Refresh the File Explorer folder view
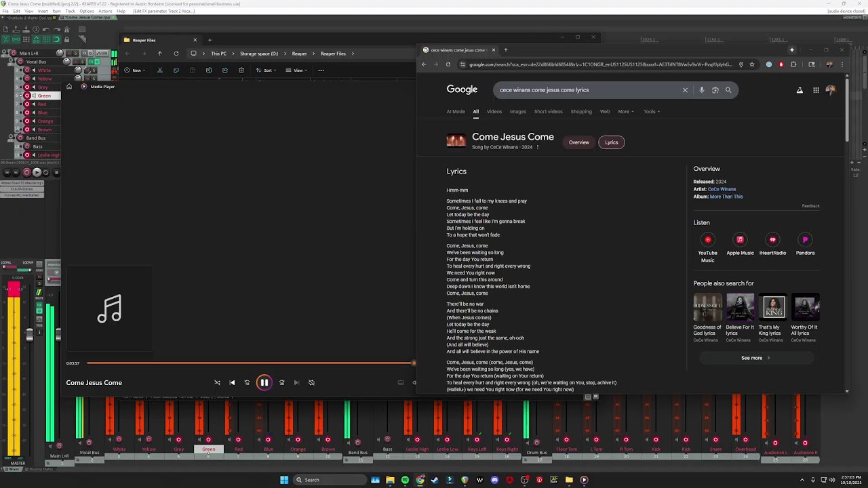Viewport: 868px width, 488px height. tap(176, 54)
